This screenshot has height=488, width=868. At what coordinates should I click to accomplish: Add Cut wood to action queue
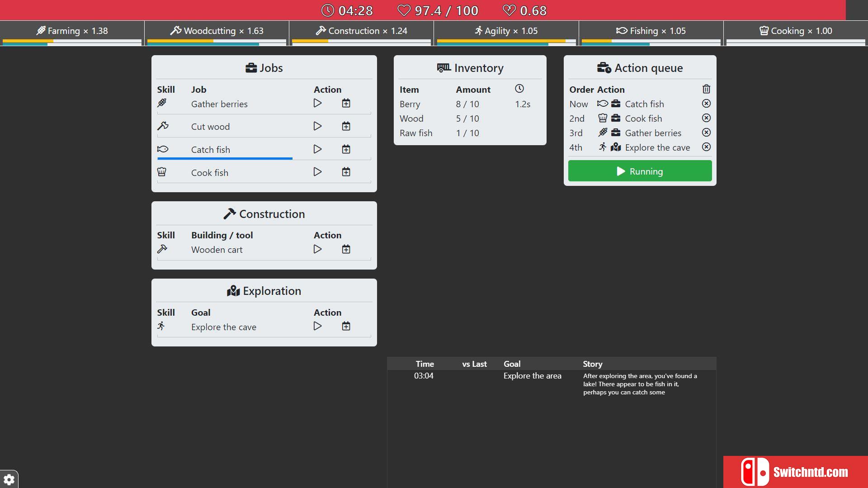click(x=346, y=126)
